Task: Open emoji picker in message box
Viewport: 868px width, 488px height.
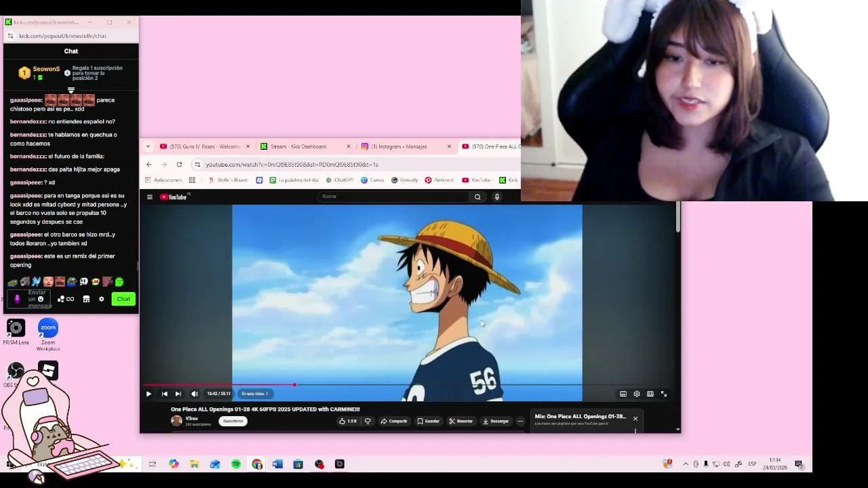Action: [x=41, y=299]
